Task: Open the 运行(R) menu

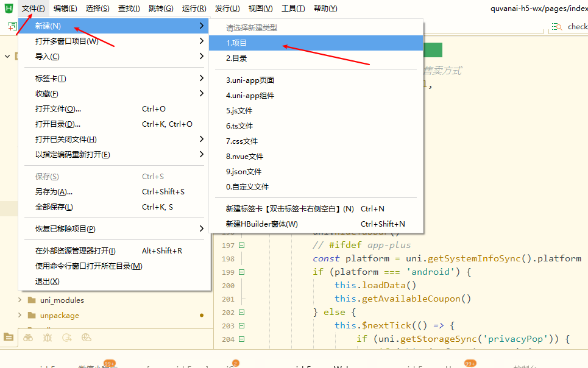Action: 194,9
